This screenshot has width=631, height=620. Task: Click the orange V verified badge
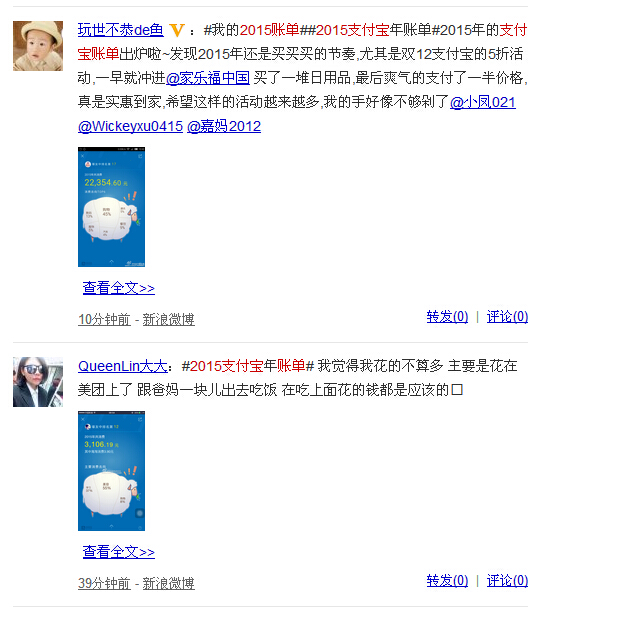tap(177, 30)
